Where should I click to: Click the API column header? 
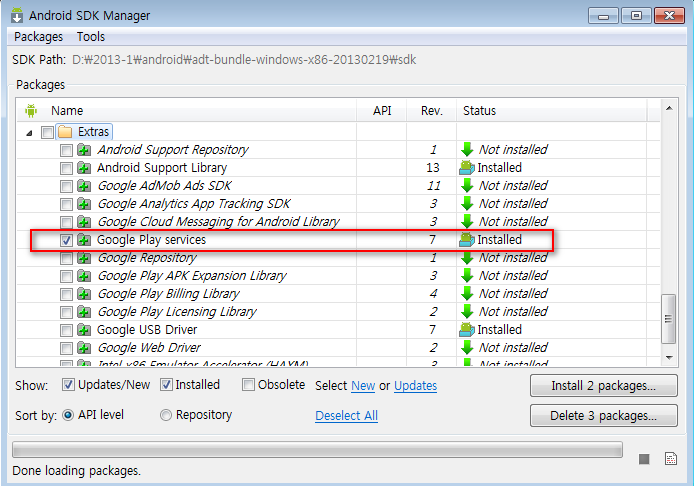coord(382,111)
